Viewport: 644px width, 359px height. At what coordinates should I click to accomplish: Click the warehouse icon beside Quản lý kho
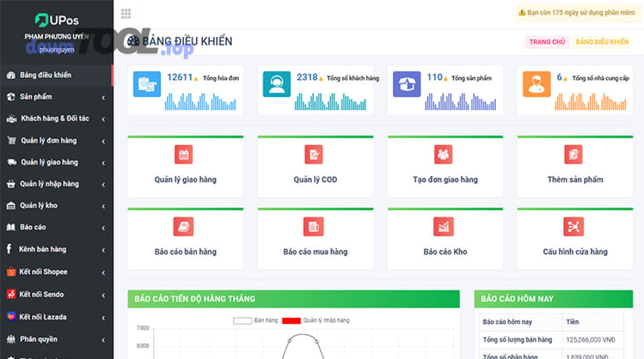pos(11,205)
